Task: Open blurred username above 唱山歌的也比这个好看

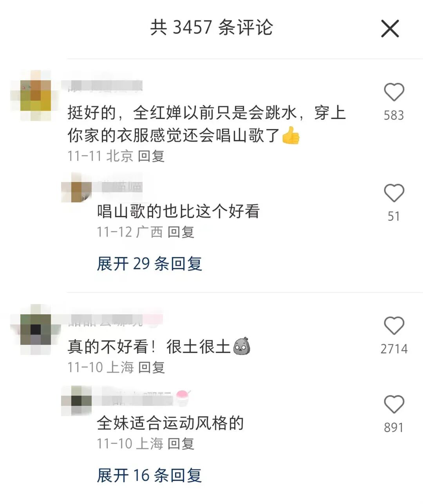Action: [120, 186]
